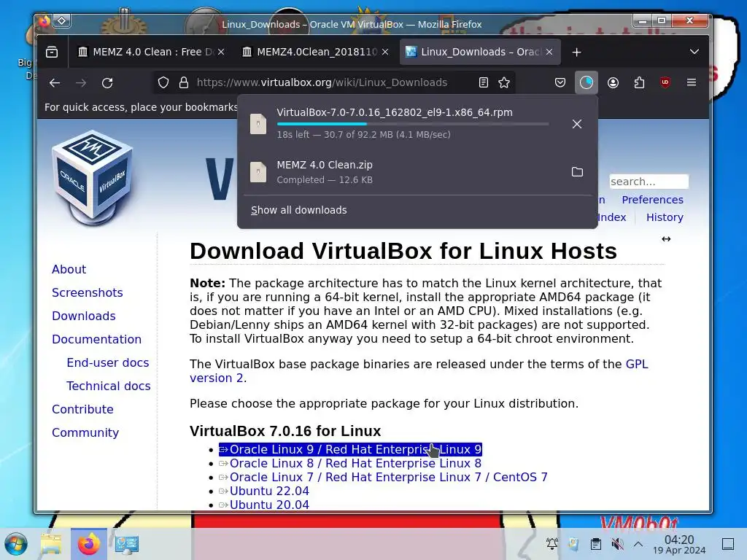
Task: Select the Linux_Downloads – Oracle tab
Action: click(x=479, y=52)
